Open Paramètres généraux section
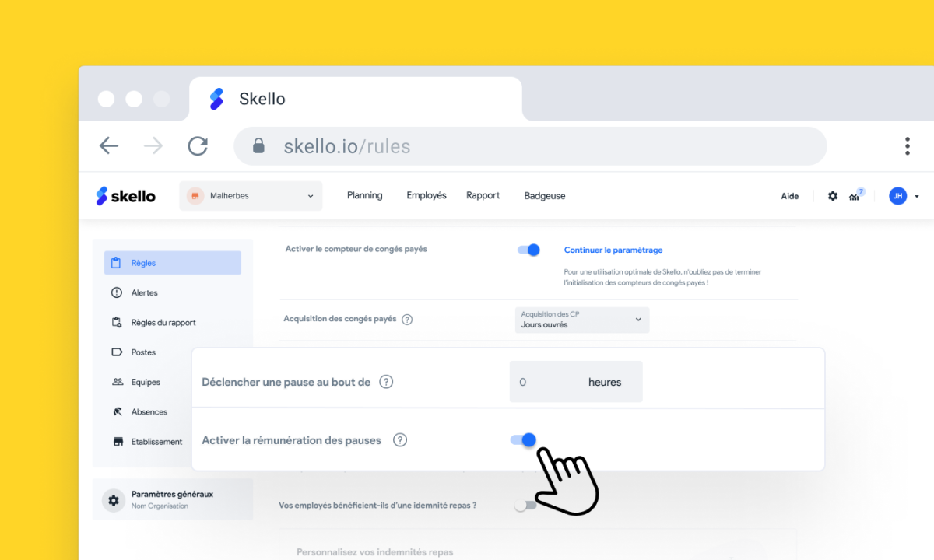Image resolution: width=934 pixels, height=560 pixels. click(x=173, y=499)
